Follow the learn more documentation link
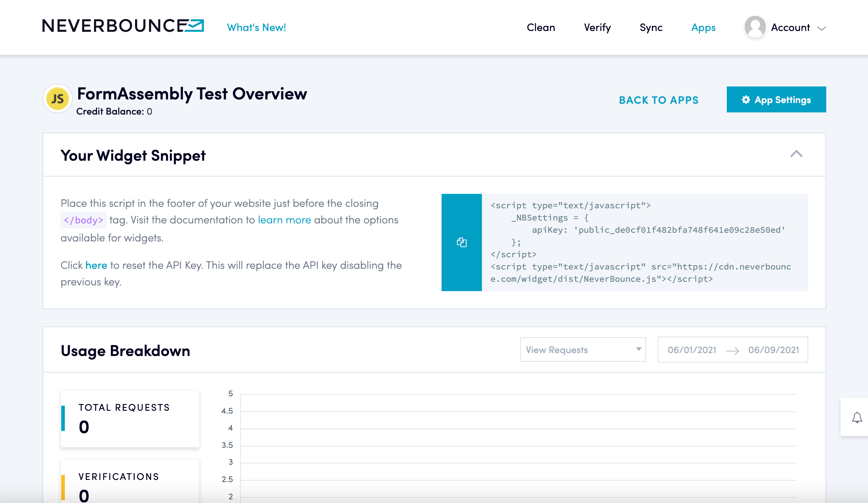This screenshot has width=868, height=503. [x=285, y=220]
